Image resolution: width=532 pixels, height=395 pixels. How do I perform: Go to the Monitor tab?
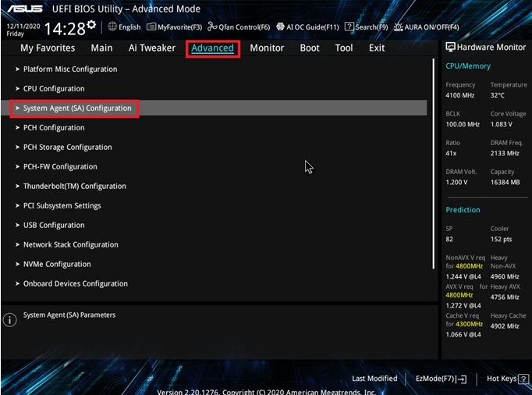[x=267, y=48]
